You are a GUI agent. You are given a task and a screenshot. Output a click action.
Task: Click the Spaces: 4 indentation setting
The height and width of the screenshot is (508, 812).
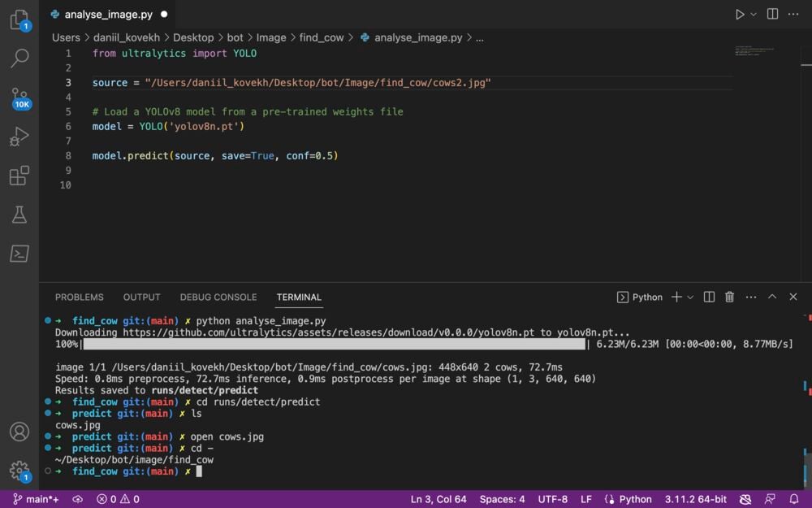[x=502, y=499]
